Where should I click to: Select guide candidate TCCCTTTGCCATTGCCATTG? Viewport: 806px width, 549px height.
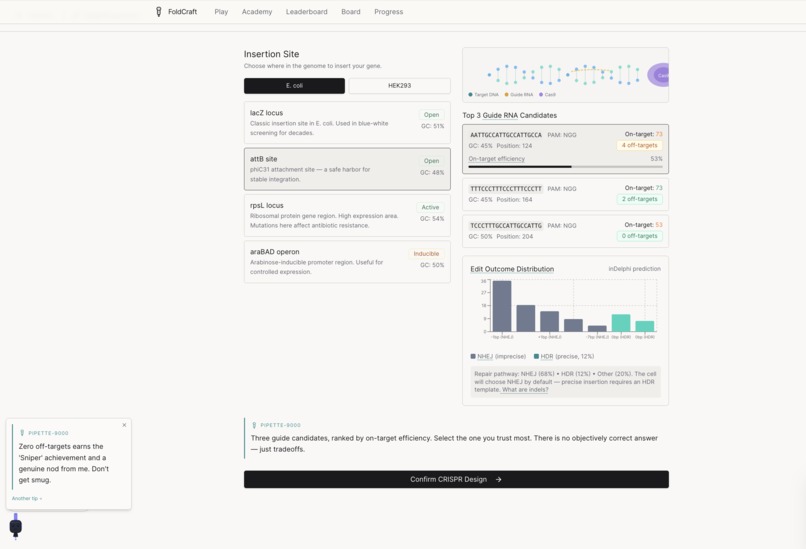coord(565,231)
